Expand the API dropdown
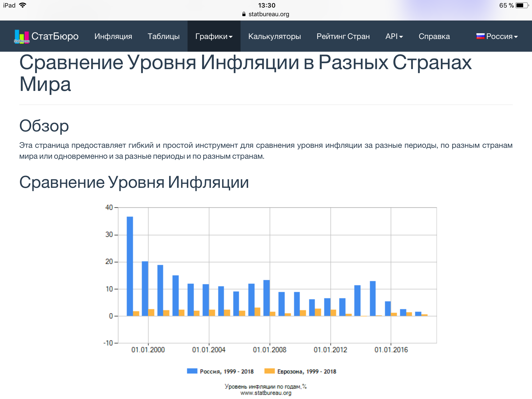The image size is (532, 399). pos(394,36)
